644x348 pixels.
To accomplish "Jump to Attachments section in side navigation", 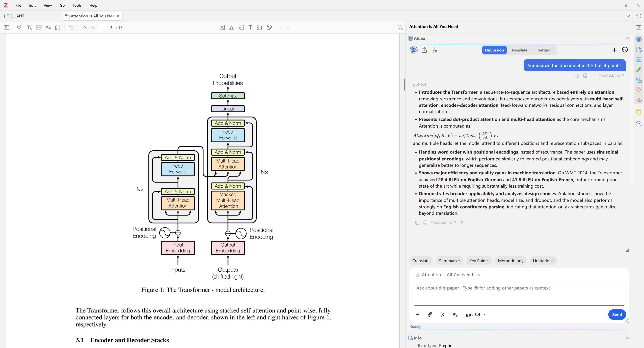I will (639, 69).
